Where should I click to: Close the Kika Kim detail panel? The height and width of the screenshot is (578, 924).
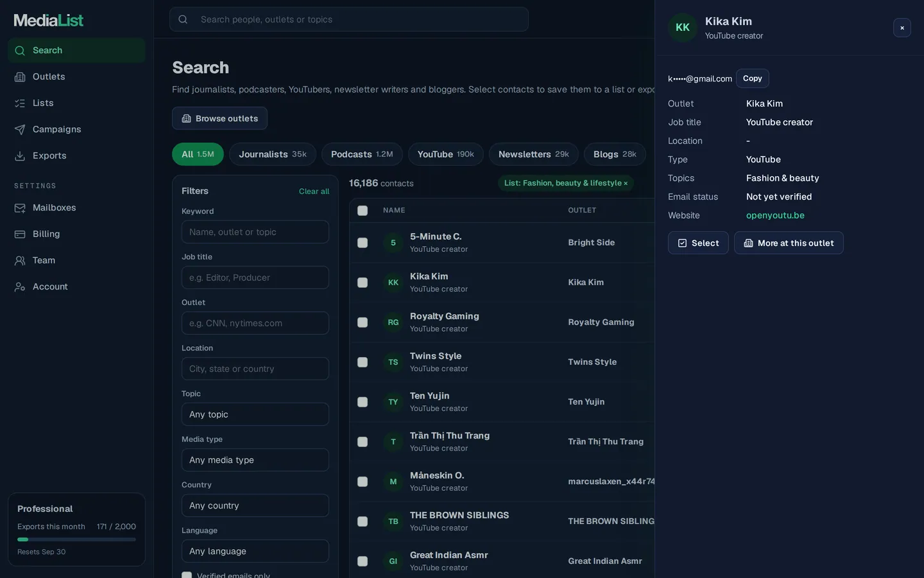pyautogui.click(x=902, y=28)
